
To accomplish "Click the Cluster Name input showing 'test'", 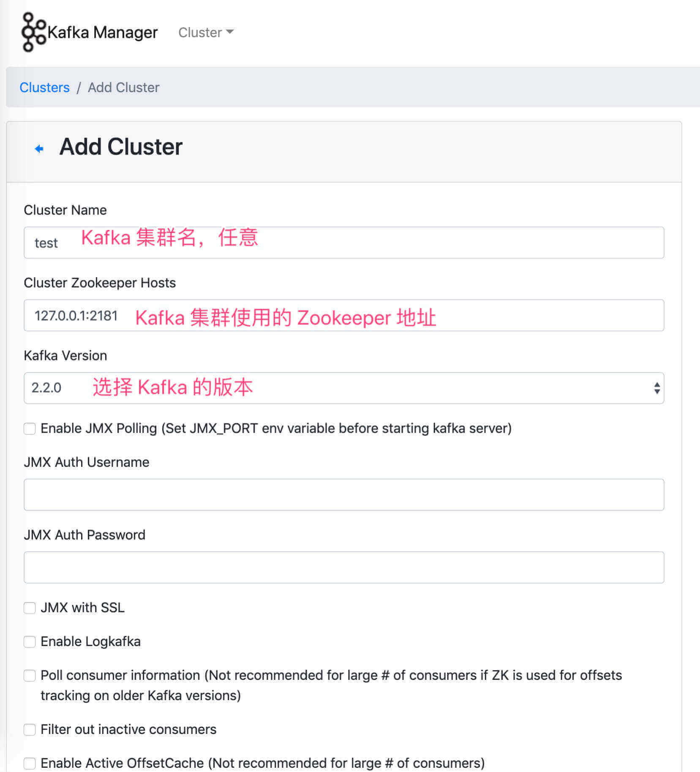I will 344,242.
